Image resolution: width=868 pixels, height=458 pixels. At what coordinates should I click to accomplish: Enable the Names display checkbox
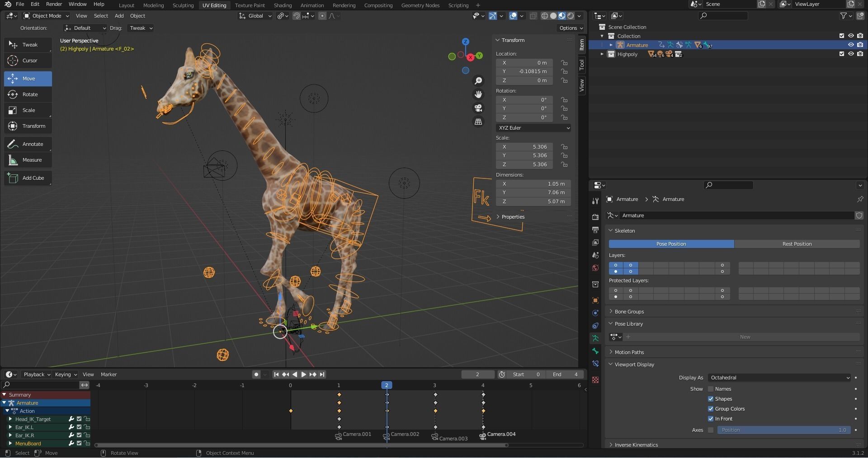711,389
